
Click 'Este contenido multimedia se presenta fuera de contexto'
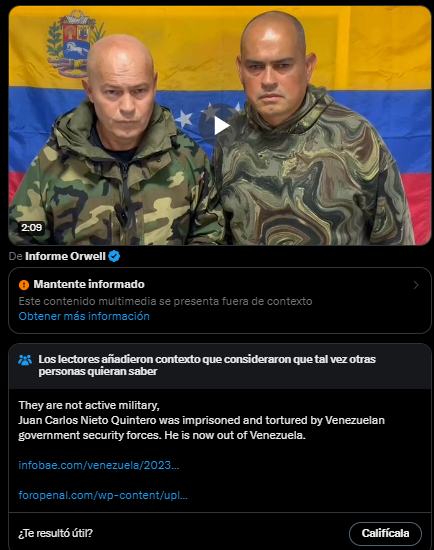(x=165, y=301)
